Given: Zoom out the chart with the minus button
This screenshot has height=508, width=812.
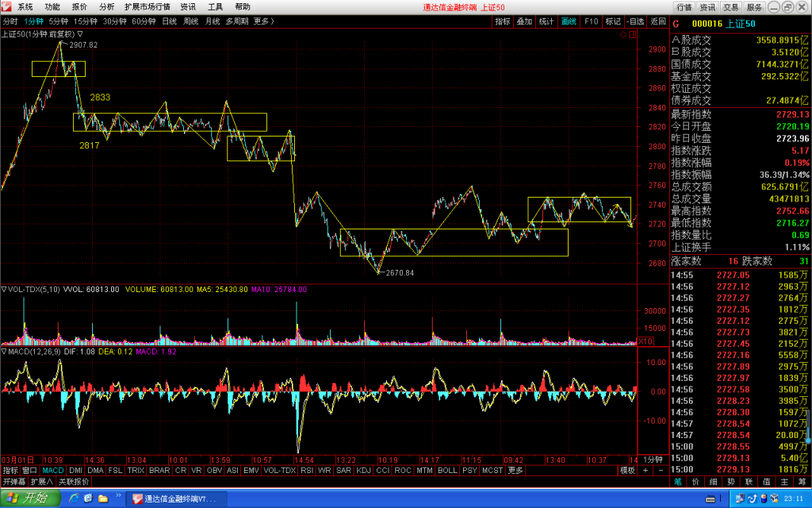Looking at the screenshot, I should tap(661, 470).
